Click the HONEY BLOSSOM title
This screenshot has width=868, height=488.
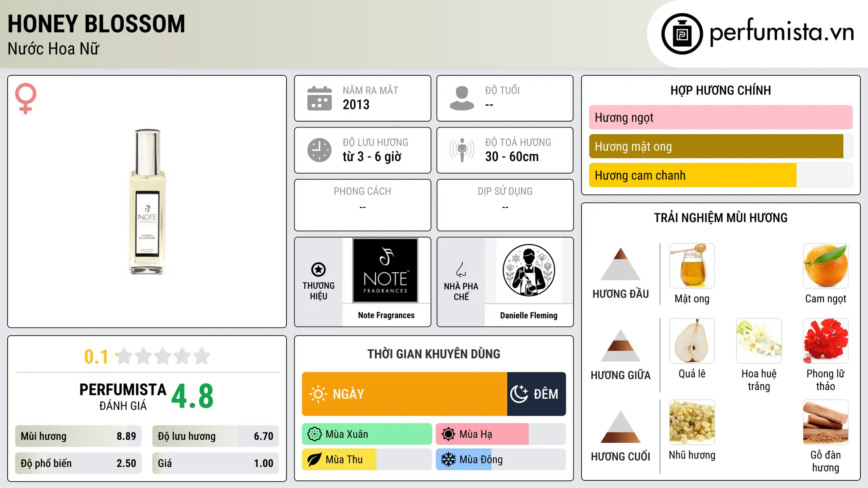(x=96, y=24)
